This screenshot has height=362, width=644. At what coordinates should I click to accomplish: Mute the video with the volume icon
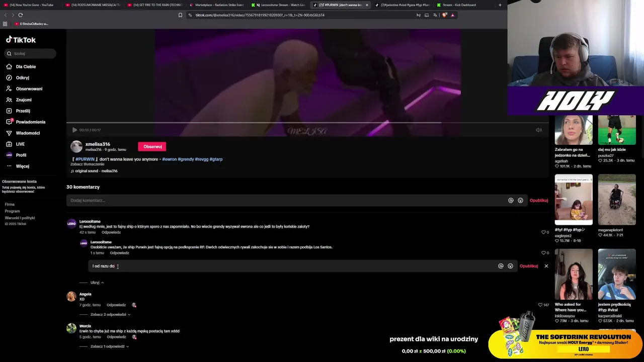[538, 130]
